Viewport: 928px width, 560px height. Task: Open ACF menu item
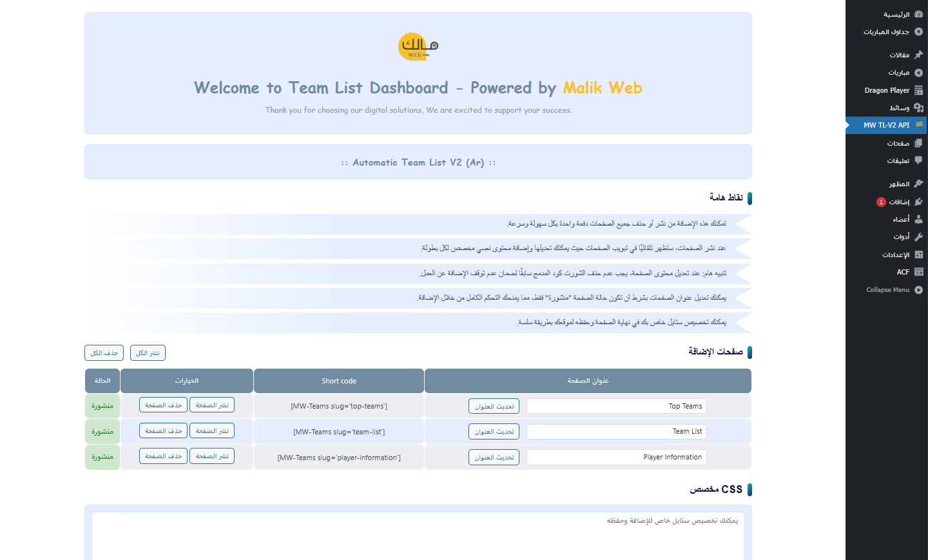click(903, 272)
